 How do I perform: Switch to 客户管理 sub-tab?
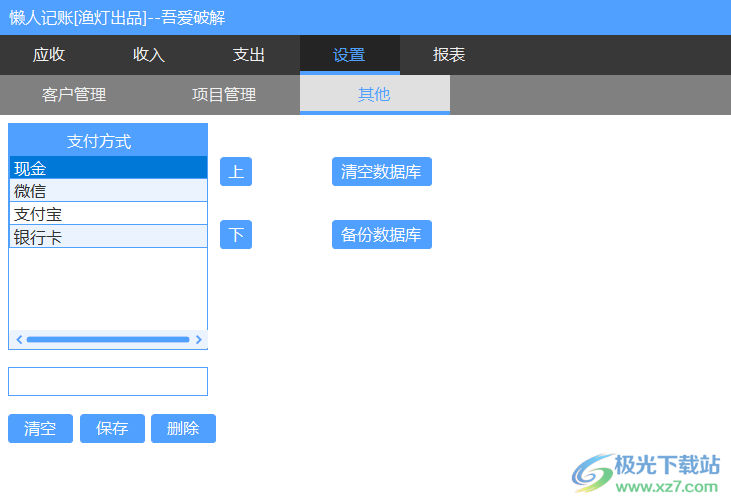74,95
